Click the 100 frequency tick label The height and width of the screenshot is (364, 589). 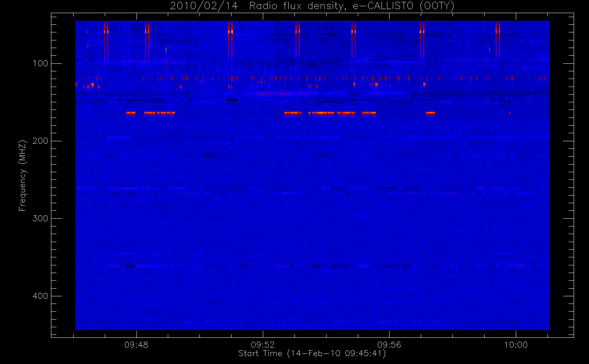[x=40, y=63]
